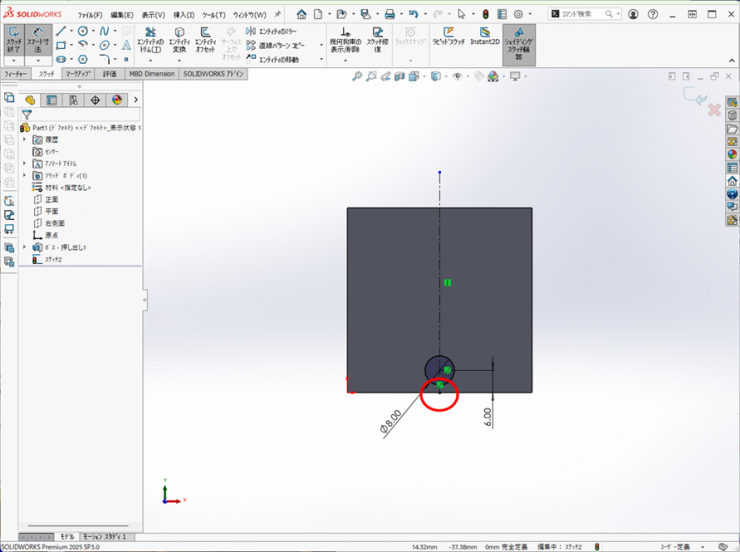Screen dimensions: 740x552
Task: Expand the ボス-押し出し1 feature node
Action: click(x=25, y=247)
